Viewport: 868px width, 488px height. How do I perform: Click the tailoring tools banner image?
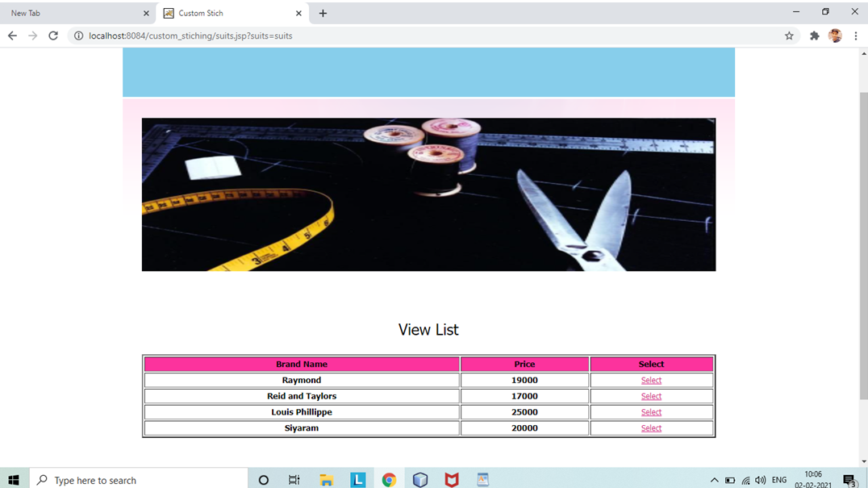point(428,194)
